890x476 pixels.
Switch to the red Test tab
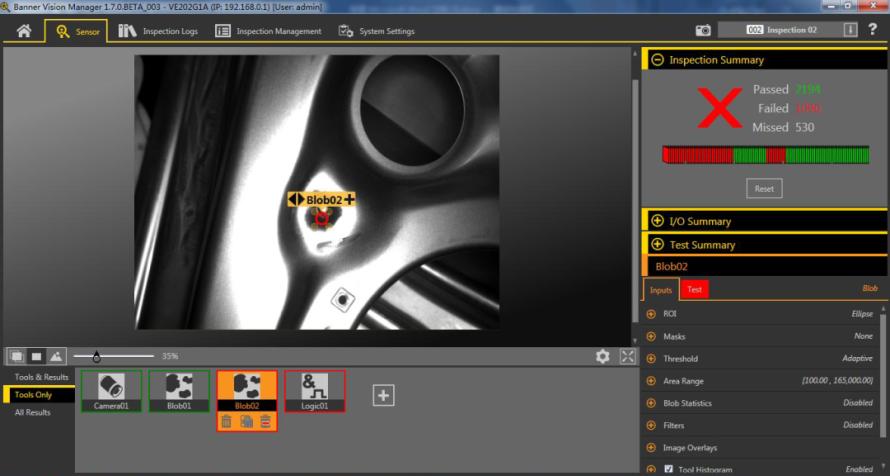[694, 290]
